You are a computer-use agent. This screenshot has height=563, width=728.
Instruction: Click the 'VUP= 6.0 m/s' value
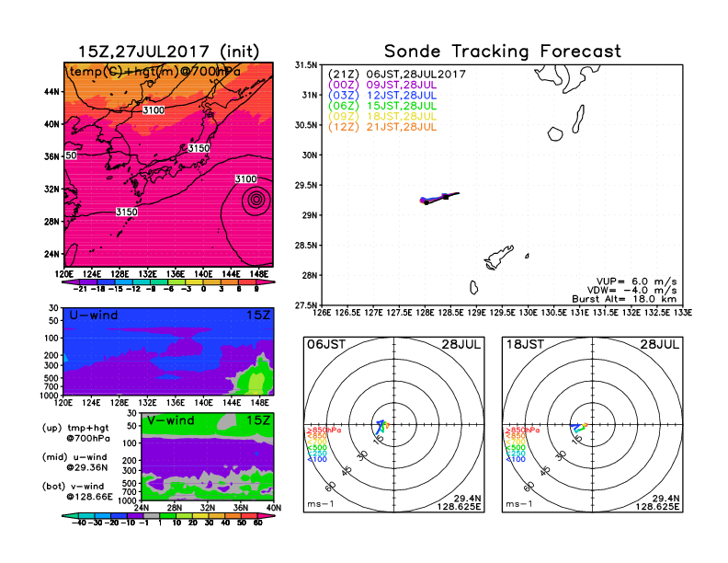click(636, 281)
